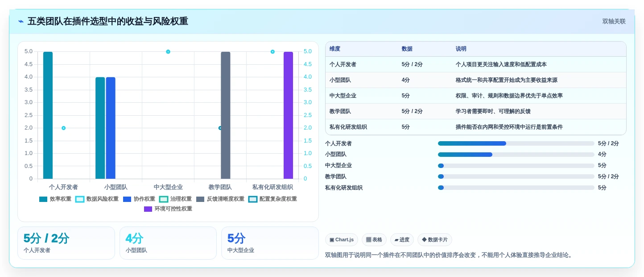Click the 教学团队 data point at 2.0
Viewport: 644px width, 277px height.
220,128
